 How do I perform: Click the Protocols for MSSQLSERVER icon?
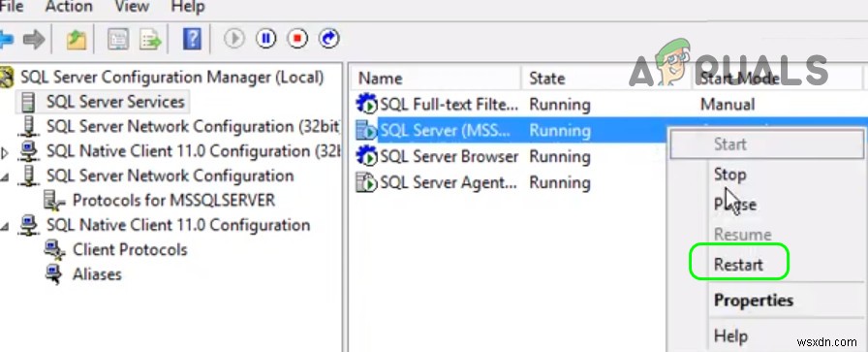[54, 201]
